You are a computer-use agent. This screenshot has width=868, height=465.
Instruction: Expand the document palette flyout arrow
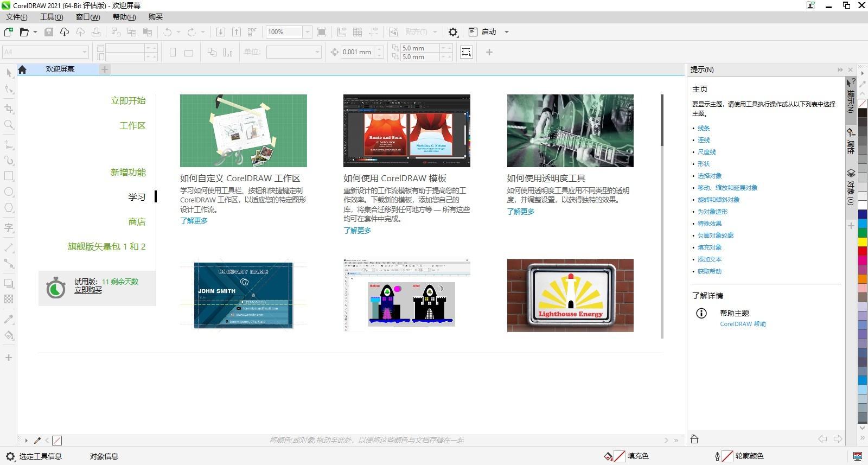point(26,441)
